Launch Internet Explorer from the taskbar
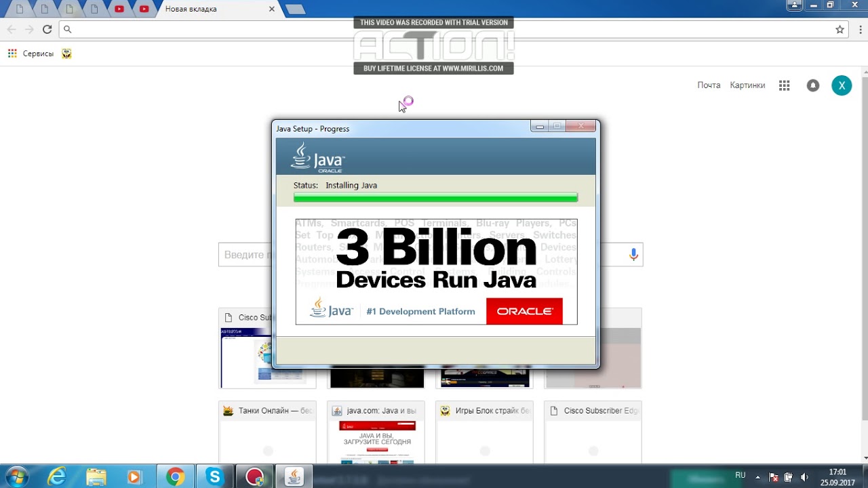 (58, 476)
